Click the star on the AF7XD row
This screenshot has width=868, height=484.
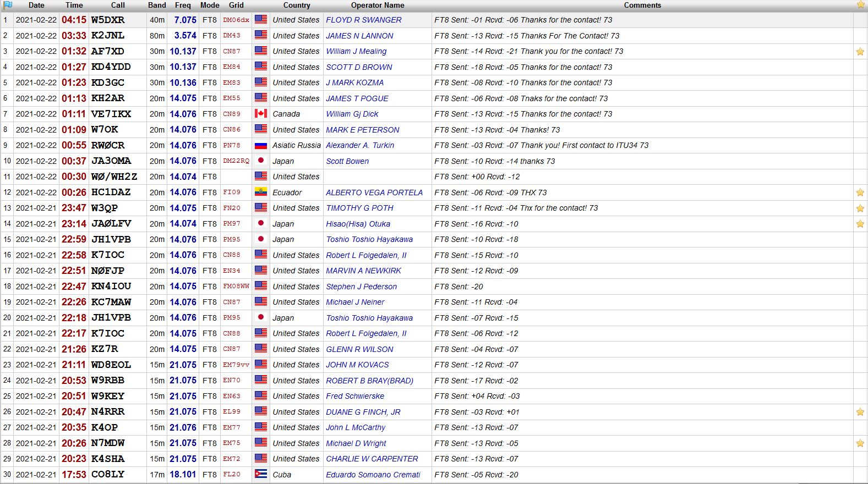[860, 52]
